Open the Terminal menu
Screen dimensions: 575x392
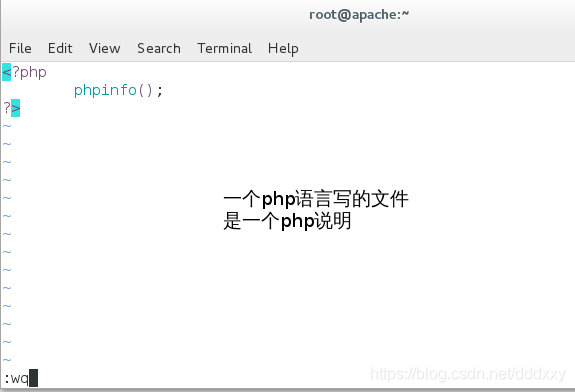click(x=224, y=48)
